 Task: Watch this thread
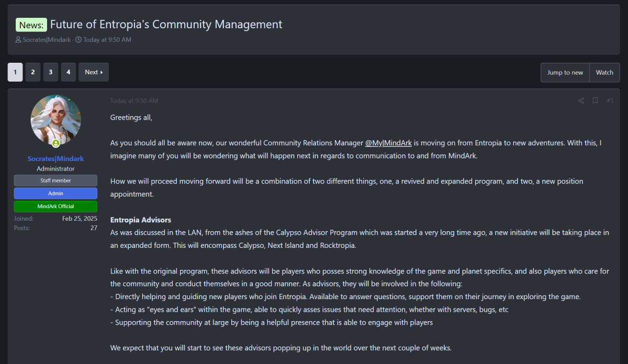point(604,73)
